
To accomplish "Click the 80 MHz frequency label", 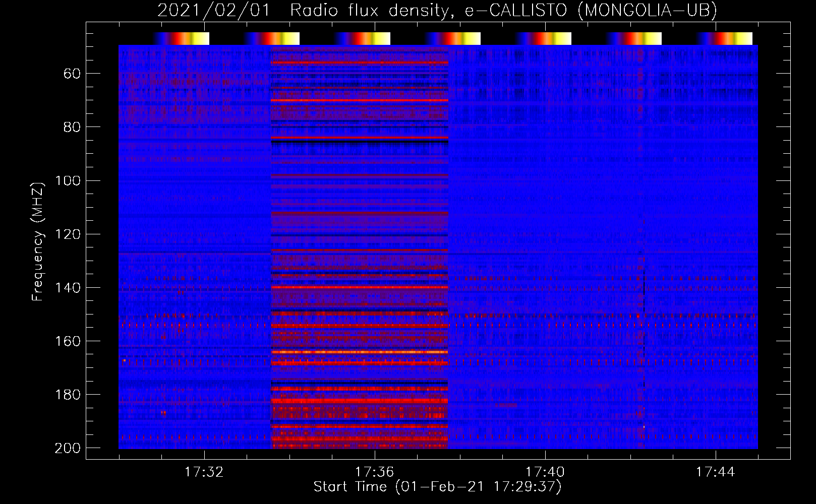I will (x=72, y=128).
